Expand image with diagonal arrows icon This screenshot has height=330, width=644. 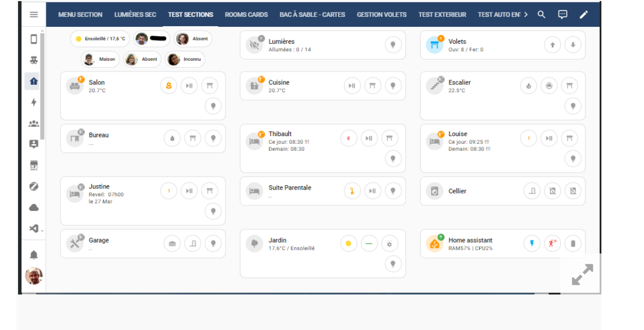pyautogui.click(x=582, y=274)
